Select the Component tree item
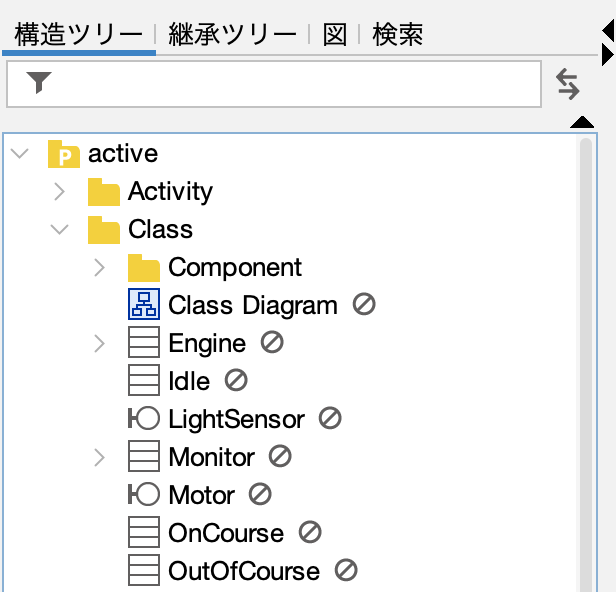 point(235,268)
